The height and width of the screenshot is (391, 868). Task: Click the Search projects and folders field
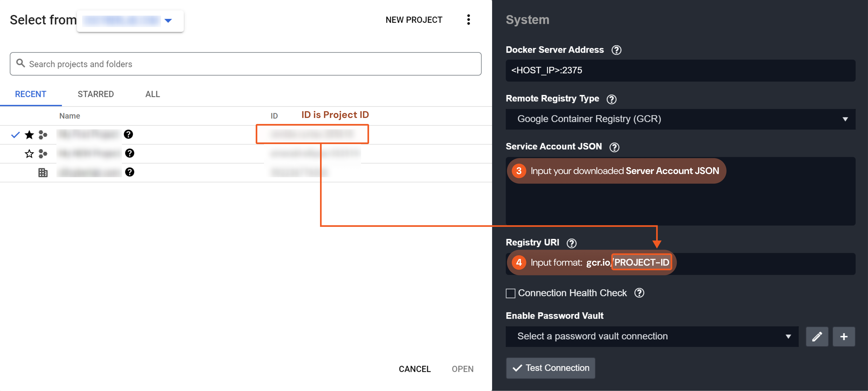coord(245,64)
